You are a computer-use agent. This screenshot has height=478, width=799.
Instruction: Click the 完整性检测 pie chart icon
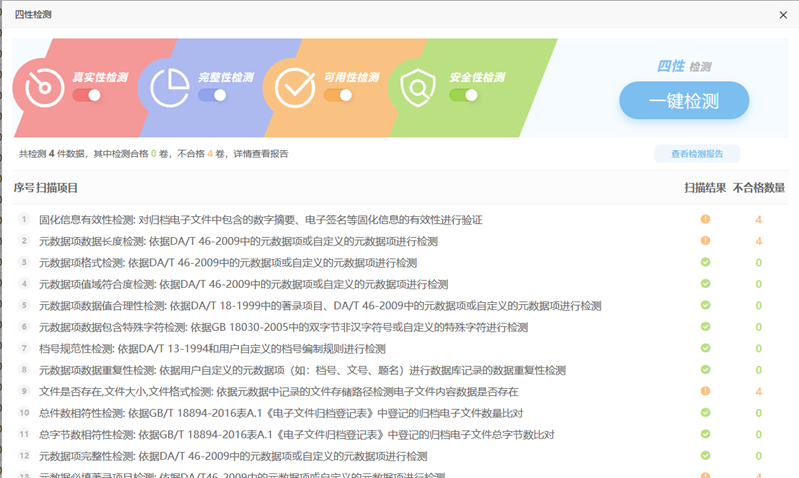click(170, 88)
